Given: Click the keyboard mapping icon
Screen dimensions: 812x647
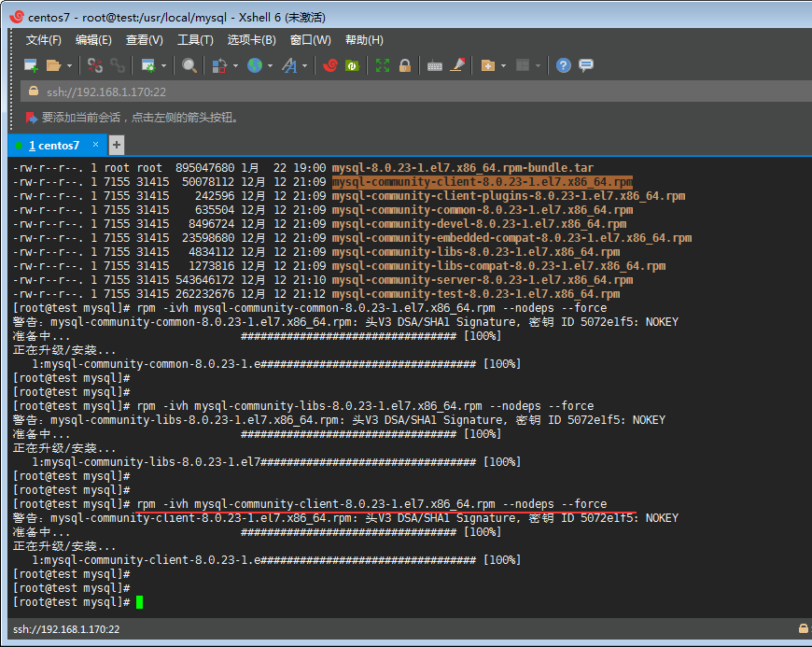Looking at the screenshot, I should (x=435, y=65).
